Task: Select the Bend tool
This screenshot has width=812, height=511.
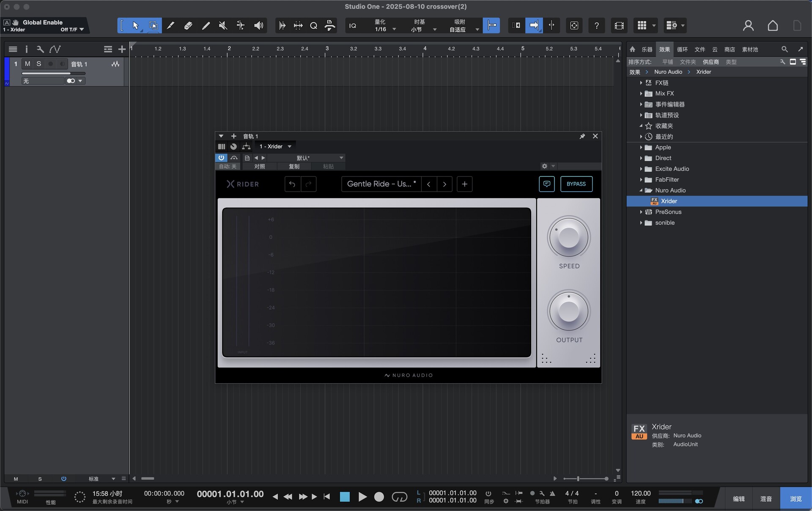Action: tap(240, 26)
